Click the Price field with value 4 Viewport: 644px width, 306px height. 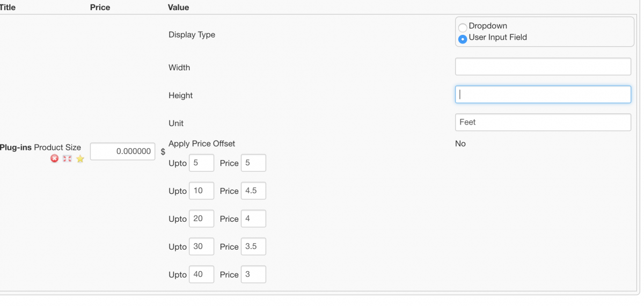click(x=253, y=219)
